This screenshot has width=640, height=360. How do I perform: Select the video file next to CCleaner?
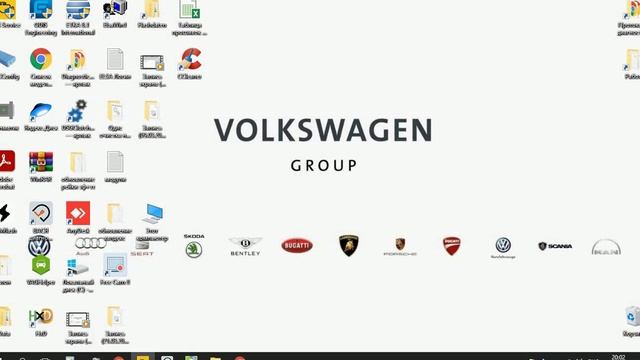152,62
